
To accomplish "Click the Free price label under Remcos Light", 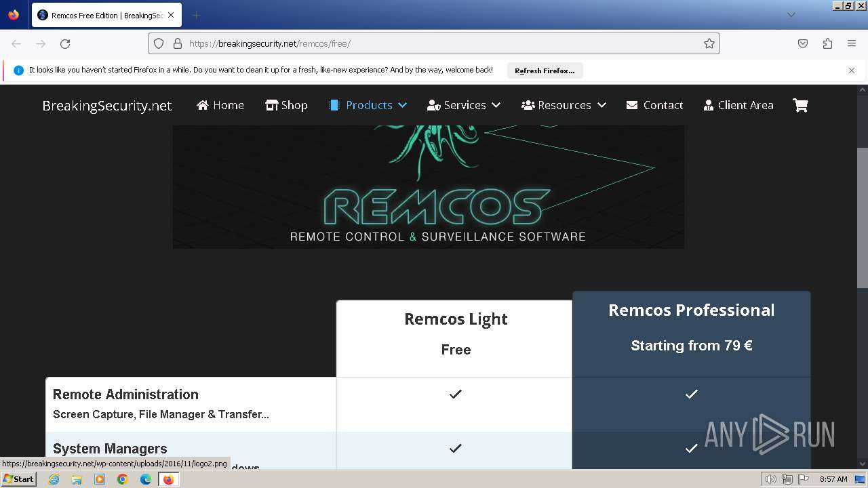I will pyautogui.click(x=456, y=350).
